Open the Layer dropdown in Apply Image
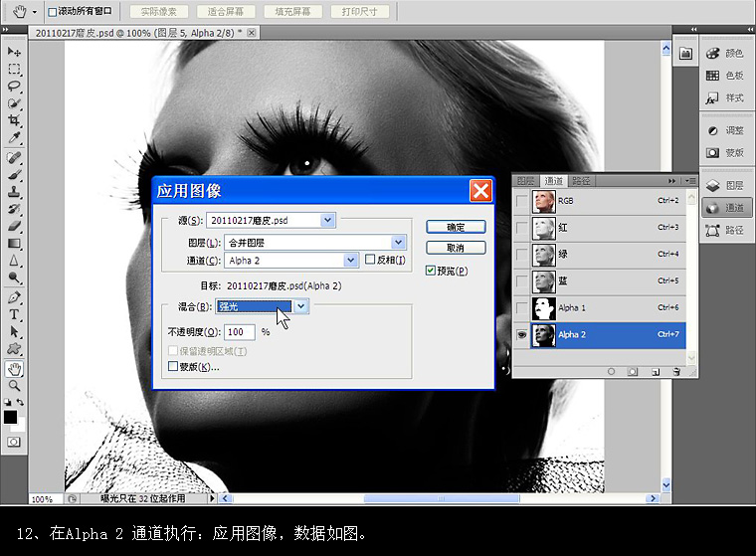 398,242
